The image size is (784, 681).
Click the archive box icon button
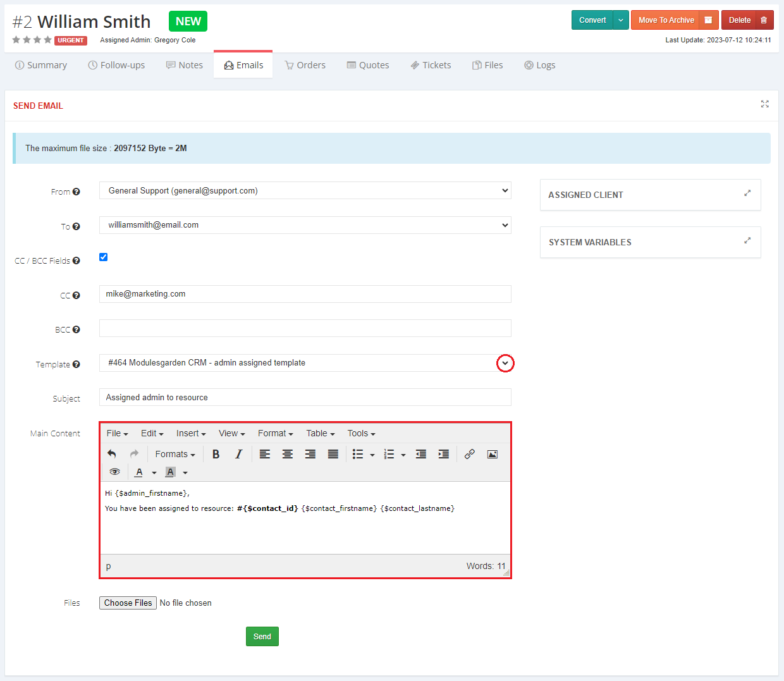(708, 20)
